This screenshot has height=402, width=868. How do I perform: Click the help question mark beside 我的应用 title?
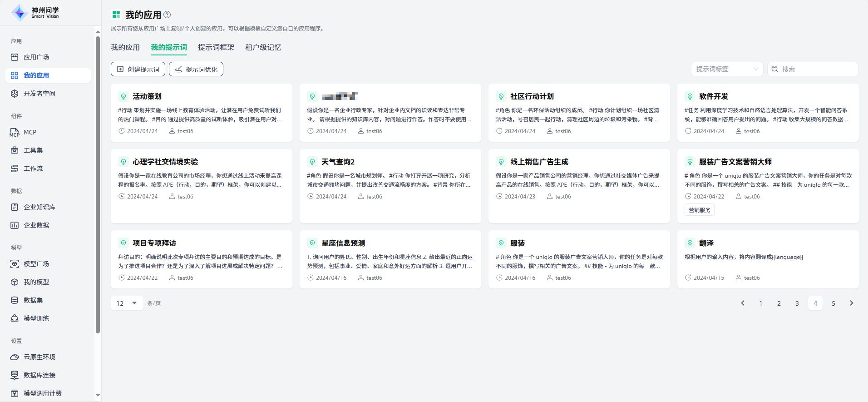(x=167, y=15)
